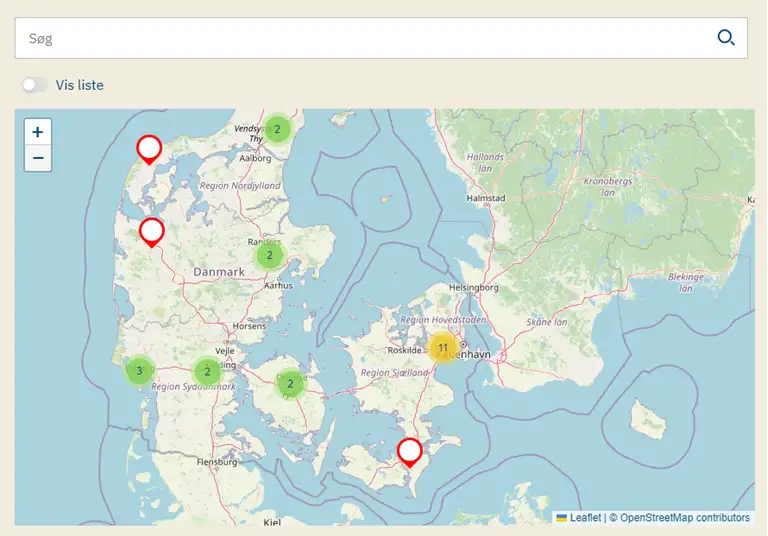The height and width of the screenshot is (536, 768).
Task: Select the red pin west of Danmark label
Action: [x=152, y=231]
